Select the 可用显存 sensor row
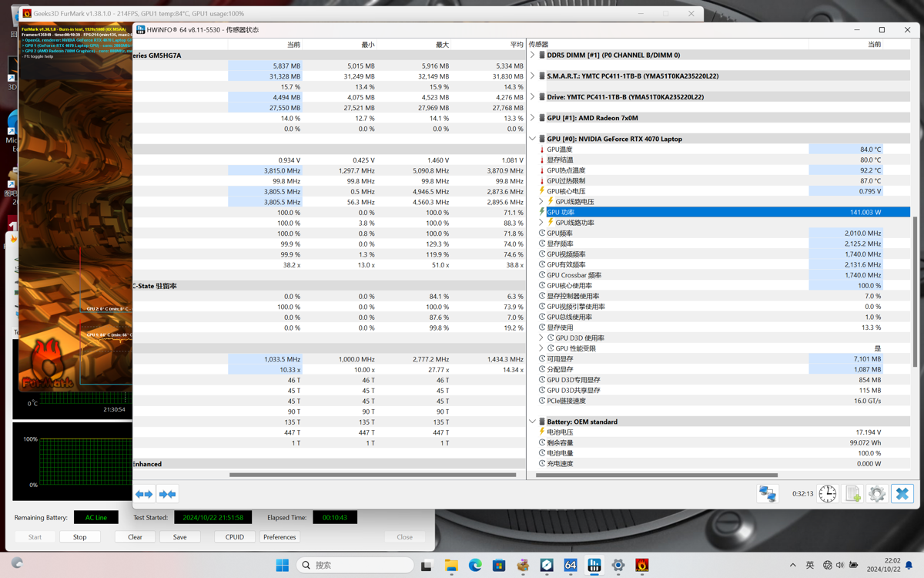 (x=719, y=358)
